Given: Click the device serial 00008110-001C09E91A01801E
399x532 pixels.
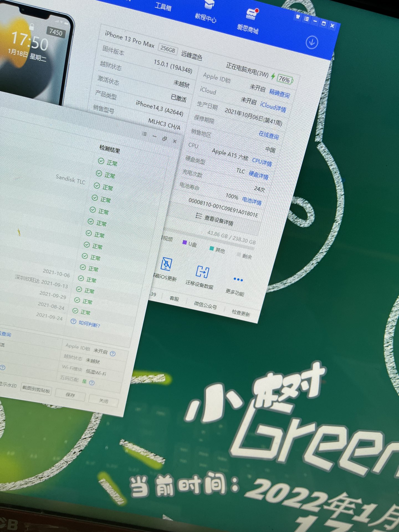Looking at the screenshot, I should 223,208.
